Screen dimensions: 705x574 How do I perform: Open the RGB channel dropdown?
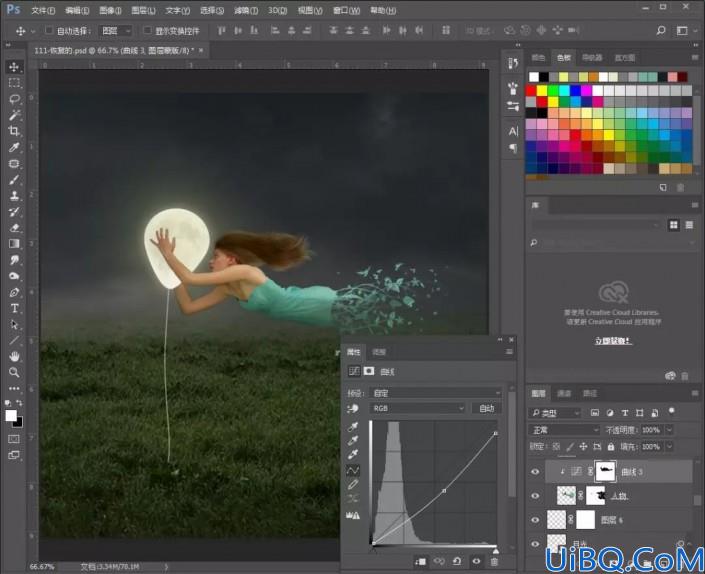click(417, 408)
